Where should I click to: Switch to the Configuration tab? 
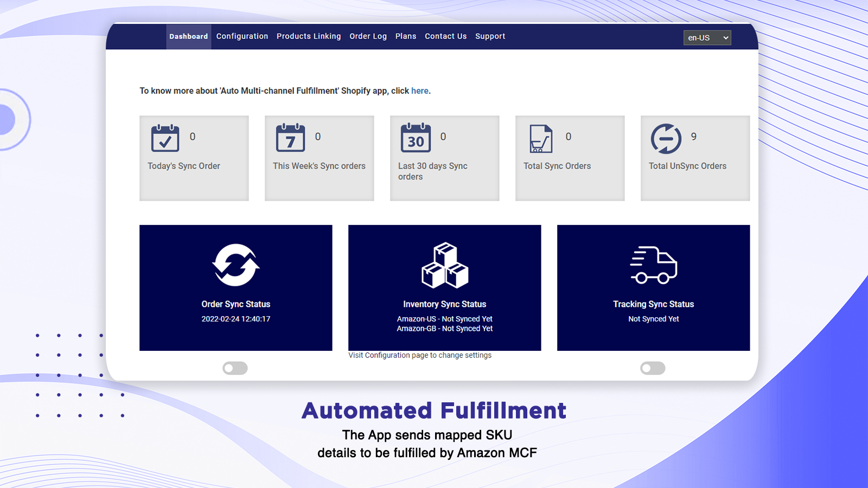[x=242, y=36]
